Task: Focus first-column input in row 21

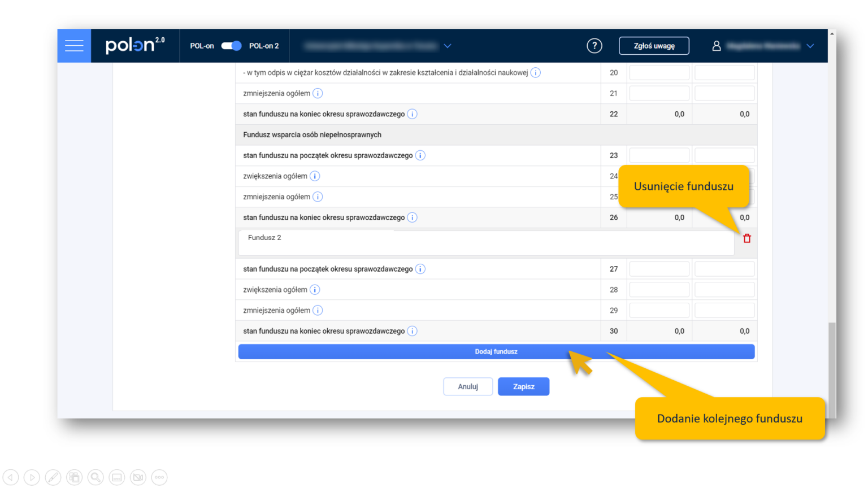Action: 659,93
